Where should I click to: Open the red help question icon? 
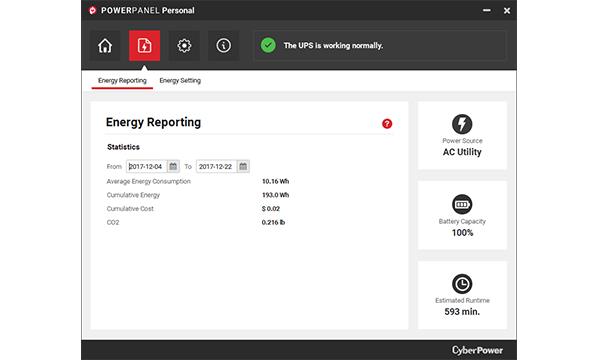click(x=387, y=124)
